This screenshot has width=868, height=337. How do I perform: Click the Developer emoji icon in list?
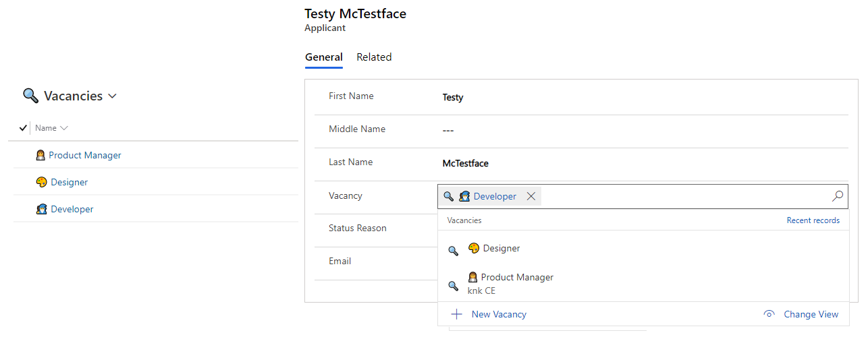tap(41, 209)
